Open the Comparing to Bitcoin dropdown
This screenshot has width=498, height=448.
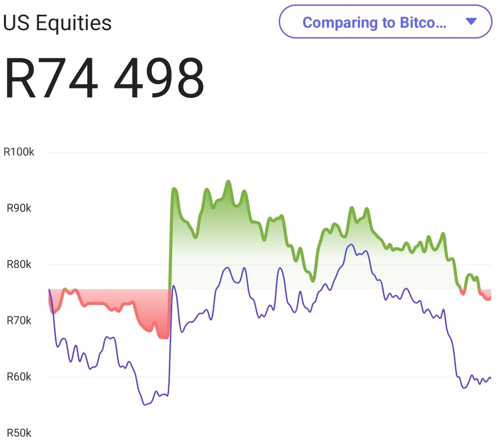point(386,22)
